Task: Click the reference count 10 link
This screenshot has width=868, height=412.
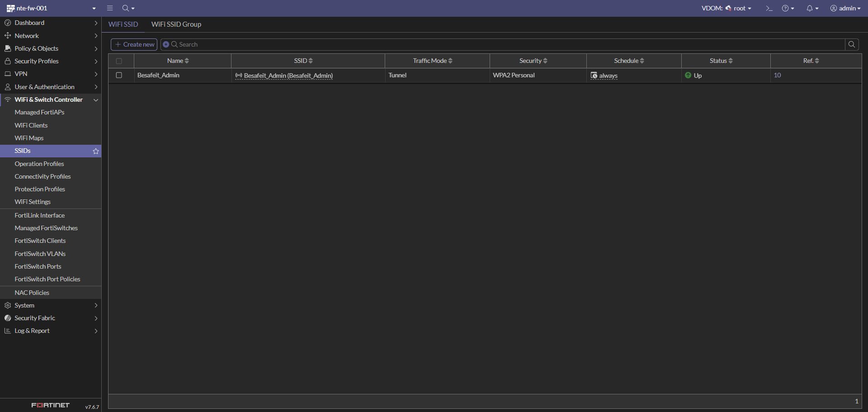Action: (777, 75)
